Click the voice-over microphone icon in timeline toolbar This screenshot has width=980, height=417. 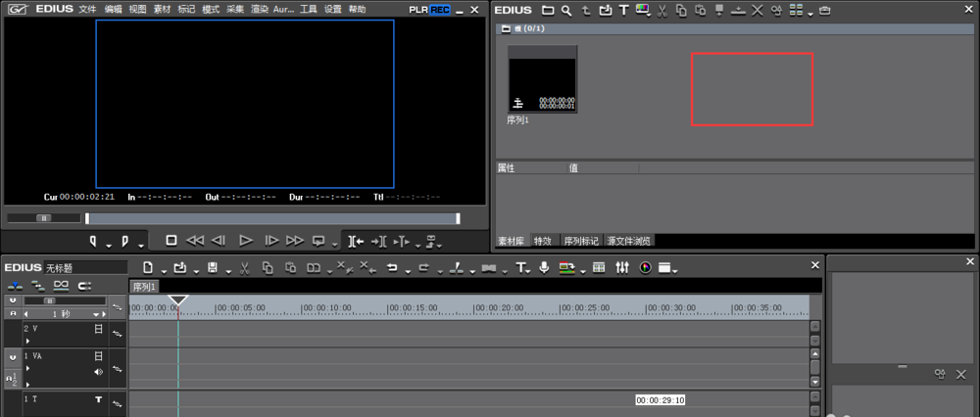tap(544, 267)
